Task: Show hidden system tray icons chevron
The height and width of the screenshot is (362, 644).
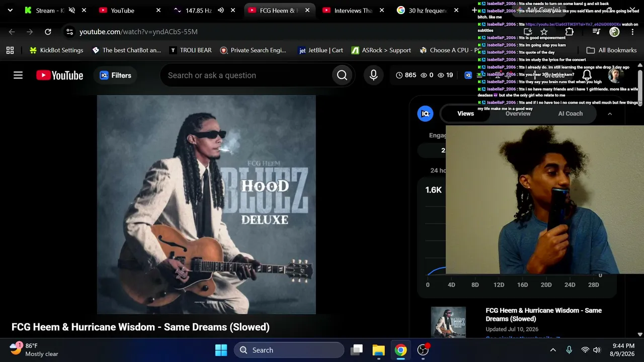Action: (553, 350)
